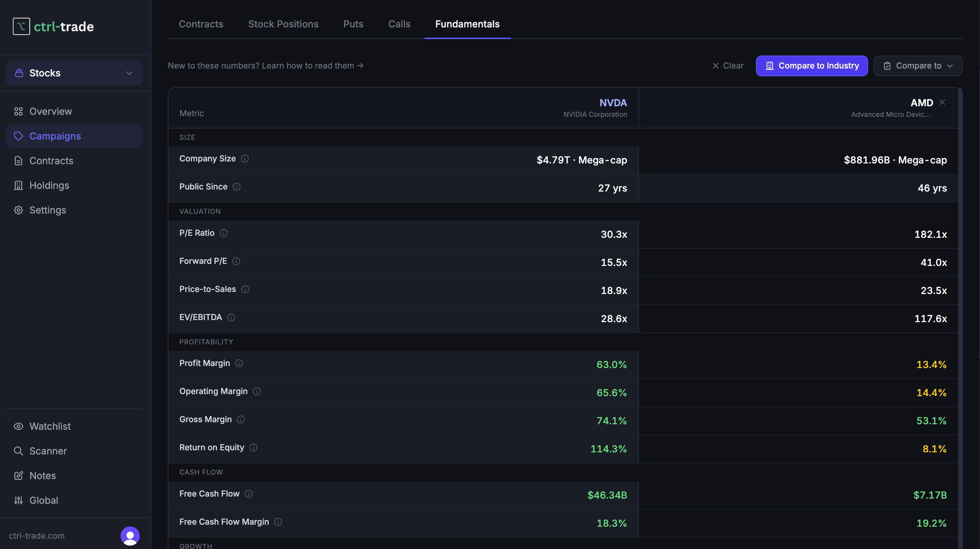
Task: Remove the AMD comparison column
Action: (x=942, y=102)
